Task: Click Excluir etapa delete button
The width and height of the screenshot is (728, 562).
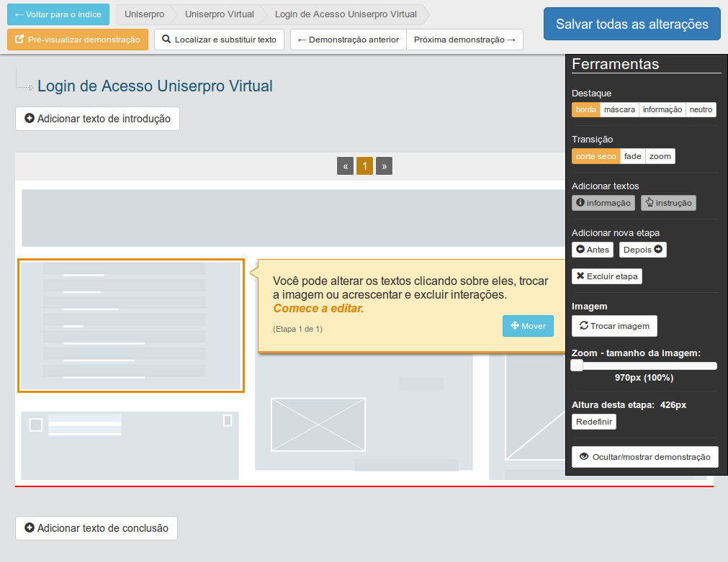Action: [x=606, y=276]
